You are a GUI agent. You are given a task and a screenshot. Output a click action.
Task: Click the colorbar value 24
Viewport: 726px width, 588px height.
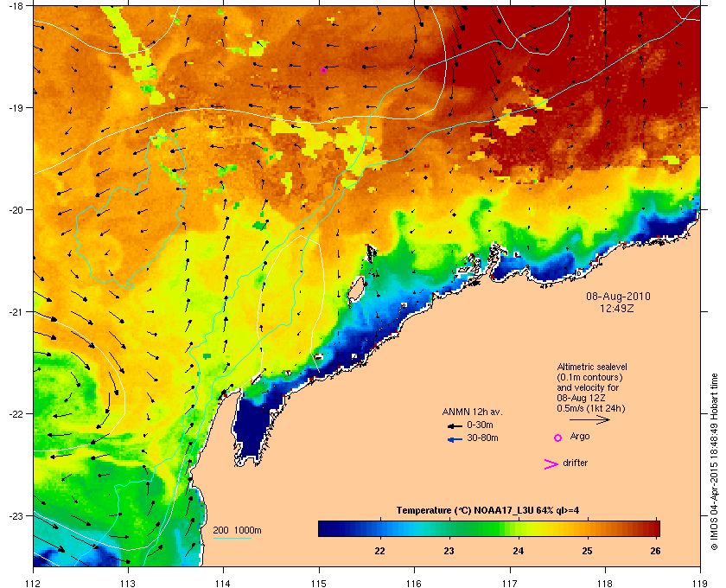pyautogui.click(x=518, y=551)
